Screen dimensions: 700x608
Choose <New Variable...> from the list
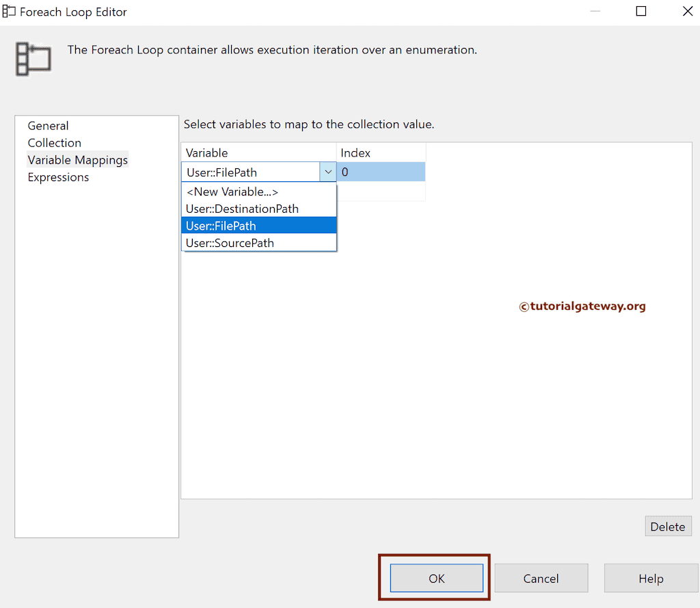coord(259,191)
